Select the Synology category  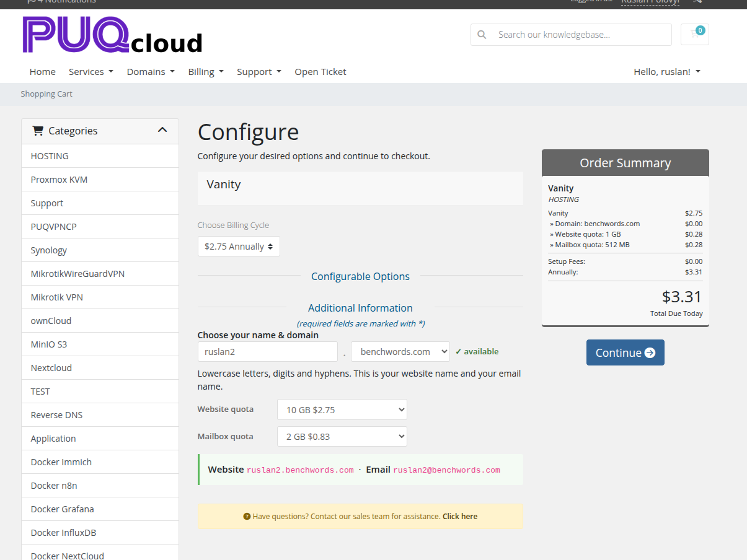[100, 250]
